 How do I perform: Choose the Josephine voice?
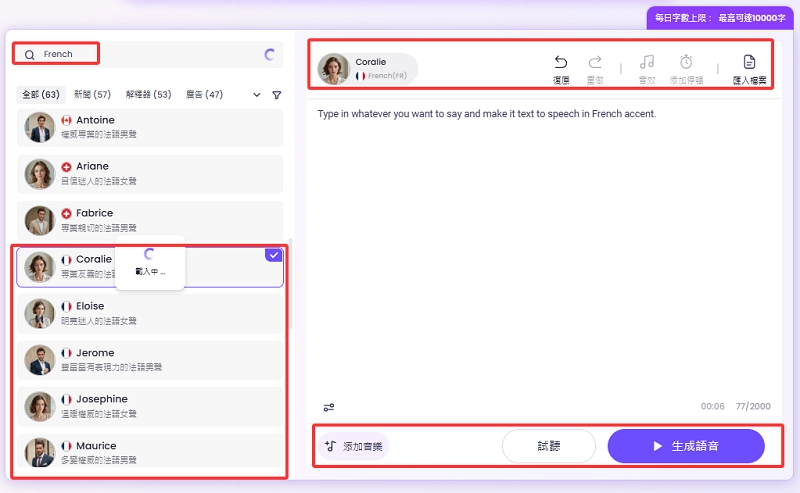coord(150,407)
